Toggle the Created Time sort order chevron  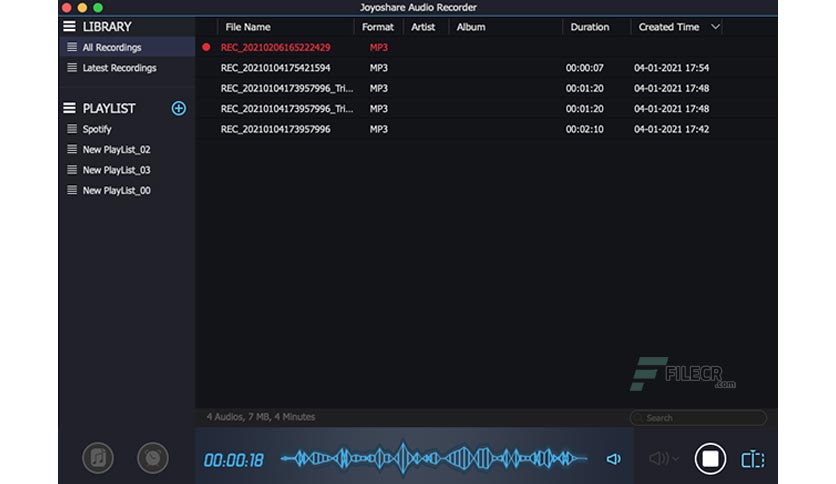(x=716, y=27)
